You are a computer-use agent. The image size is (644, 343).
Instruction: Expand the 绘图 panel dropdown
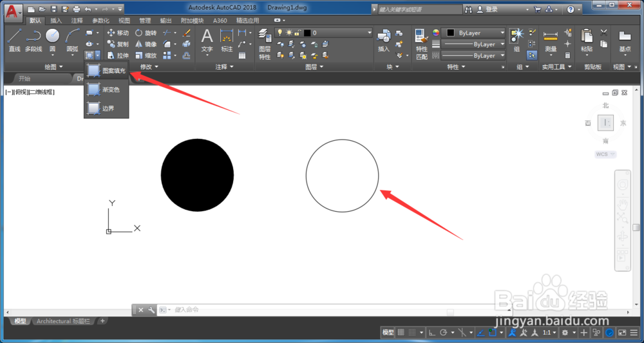(54, 66)
